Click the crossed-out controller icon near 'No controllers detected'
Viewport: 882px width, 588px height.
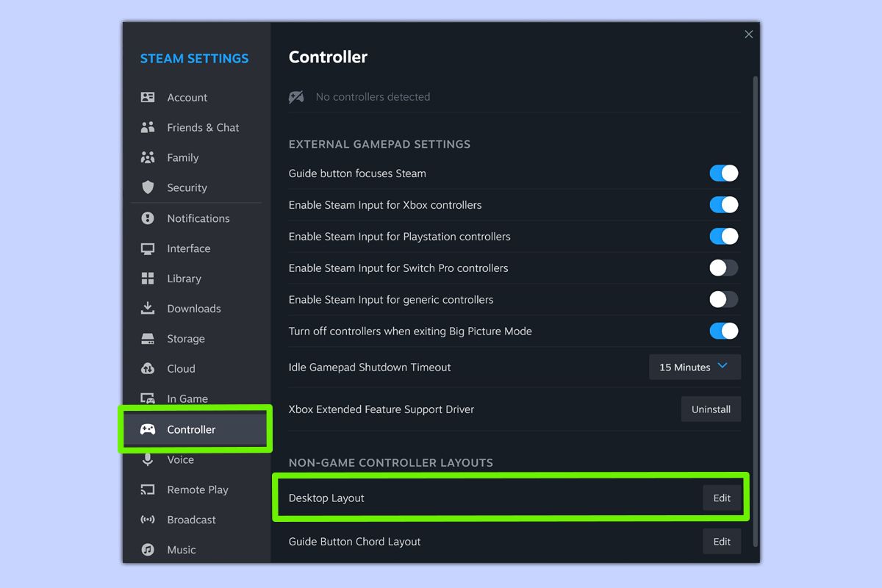296,96
